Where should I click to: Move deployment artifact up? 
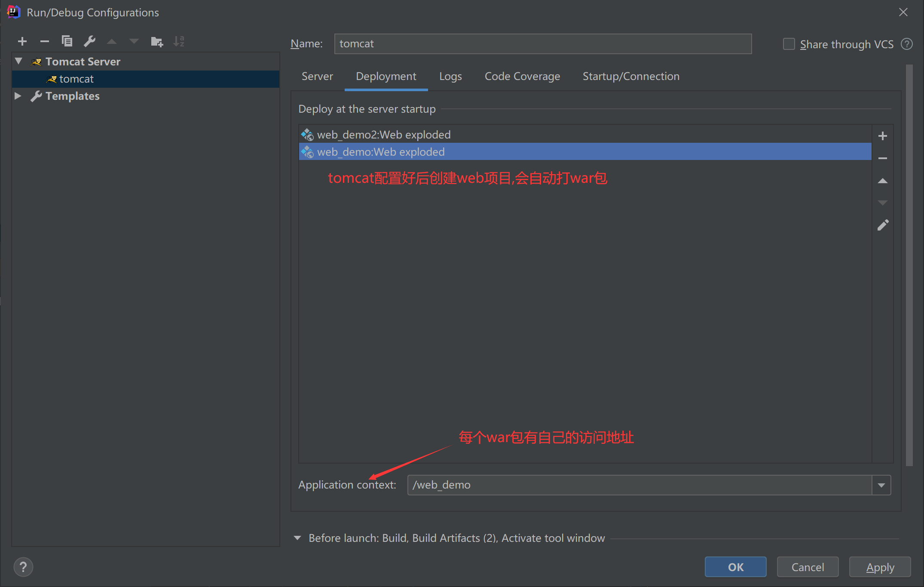pos(883,181)
